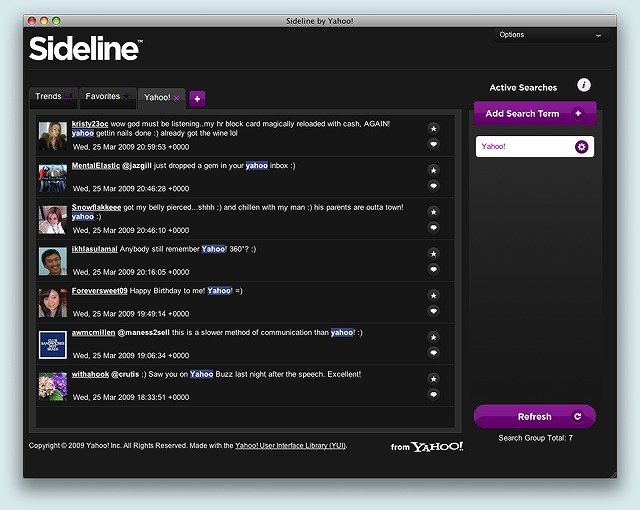Add a new tab with plus icon
The image size is (640, 510).
click(197, 98)
